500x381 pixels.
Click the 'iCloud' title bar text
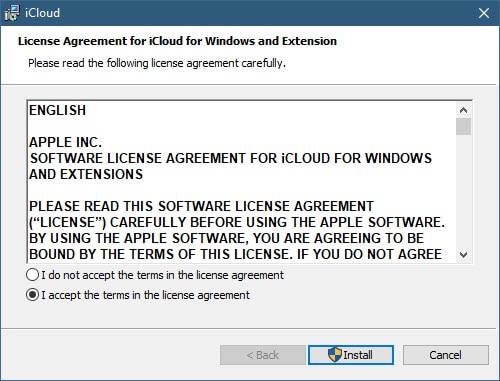click(x=42, y=13)
